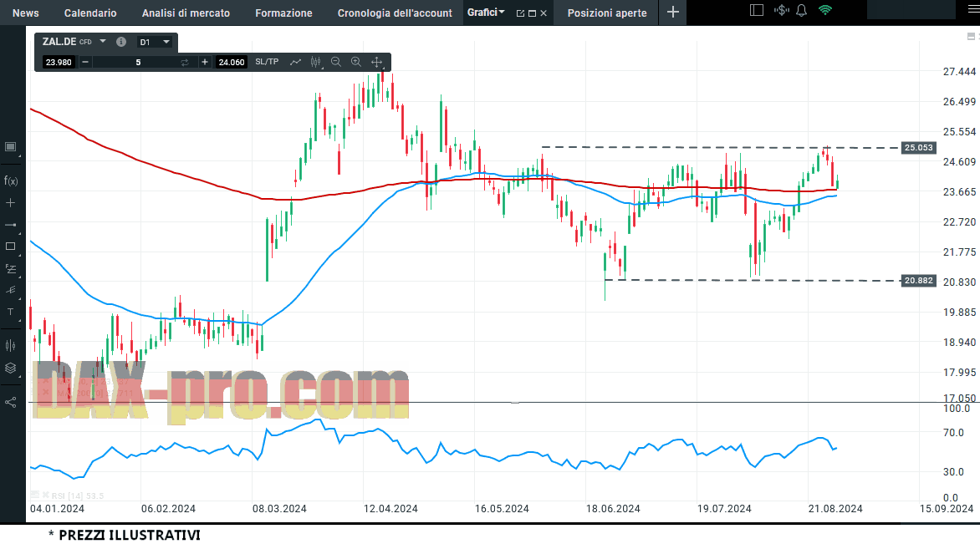Click the RSI 30.0 level label
980x544 pixels.
pos(953,472)
